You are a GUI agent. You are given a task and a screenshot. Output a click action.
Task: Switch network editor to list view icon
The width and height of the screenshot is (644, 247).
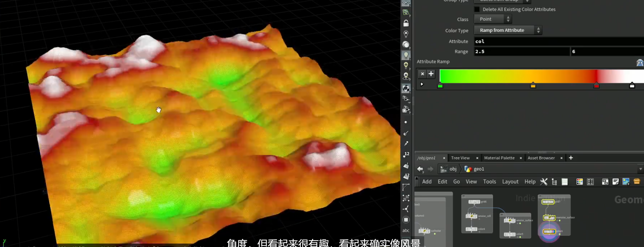tap(565, 182)
